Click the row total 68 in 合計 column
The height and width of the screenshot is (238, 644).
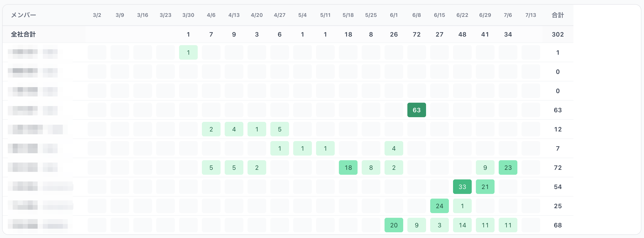[x=558, y=225]
